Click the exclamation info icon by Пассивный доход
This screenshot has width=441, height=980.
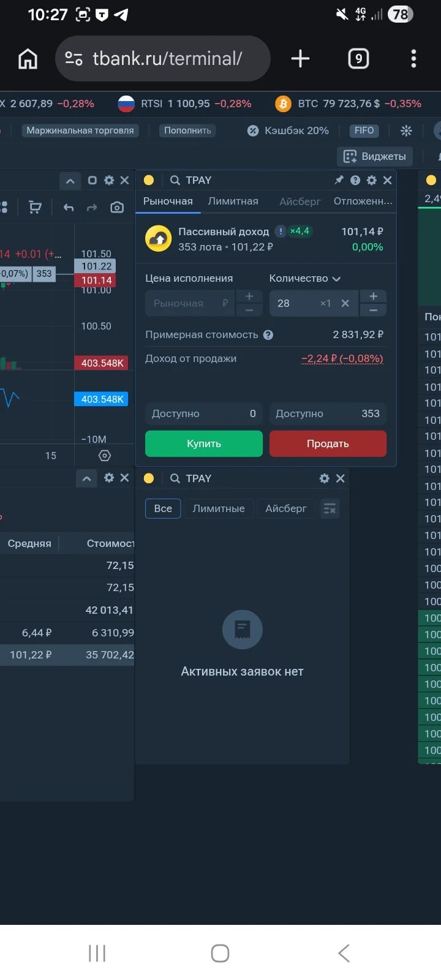tap(280, 231)
